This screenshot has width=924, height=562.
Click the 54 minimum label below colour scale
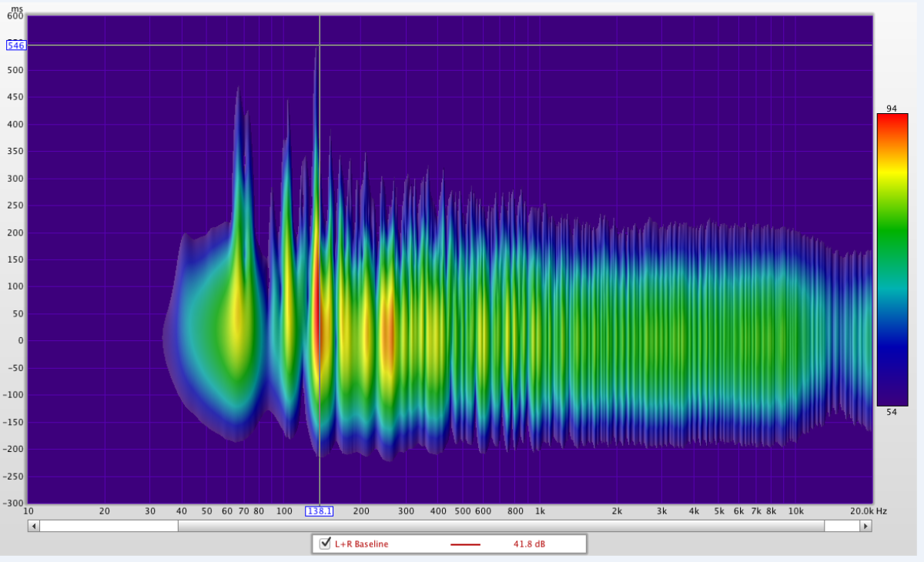pyautogui.click(x=892, y=412)
